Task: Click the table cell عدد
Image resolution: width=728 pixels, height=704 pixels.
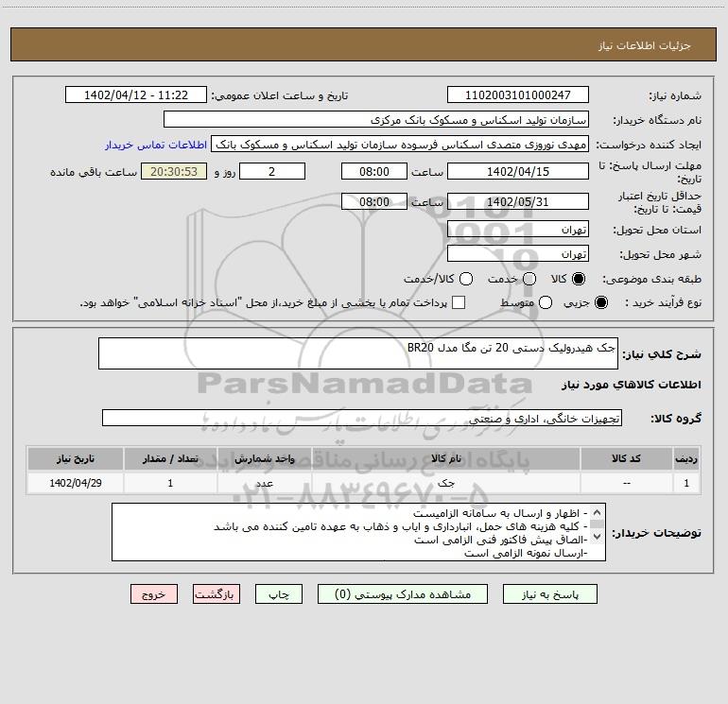Action: click(264, 483)
